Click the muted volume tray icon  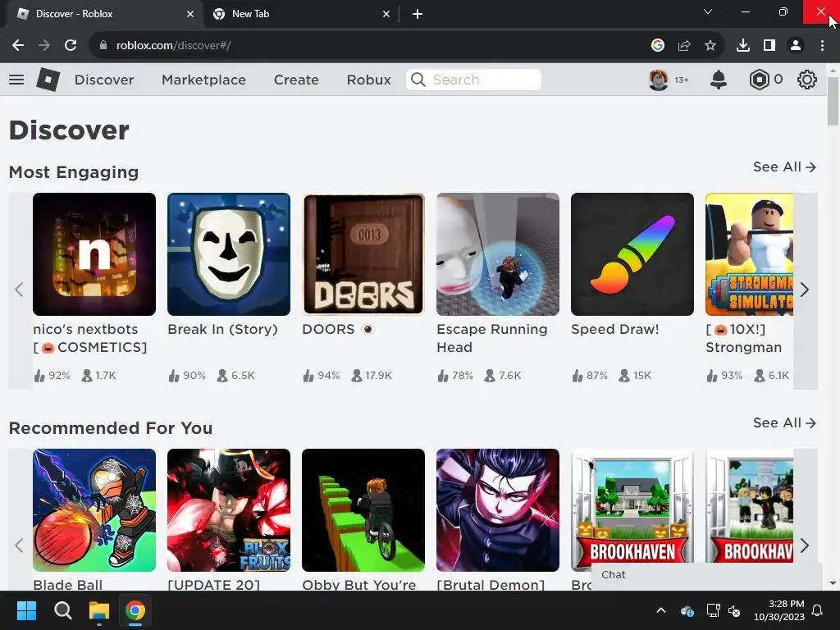pyautogui.click(x=734, y=610)
